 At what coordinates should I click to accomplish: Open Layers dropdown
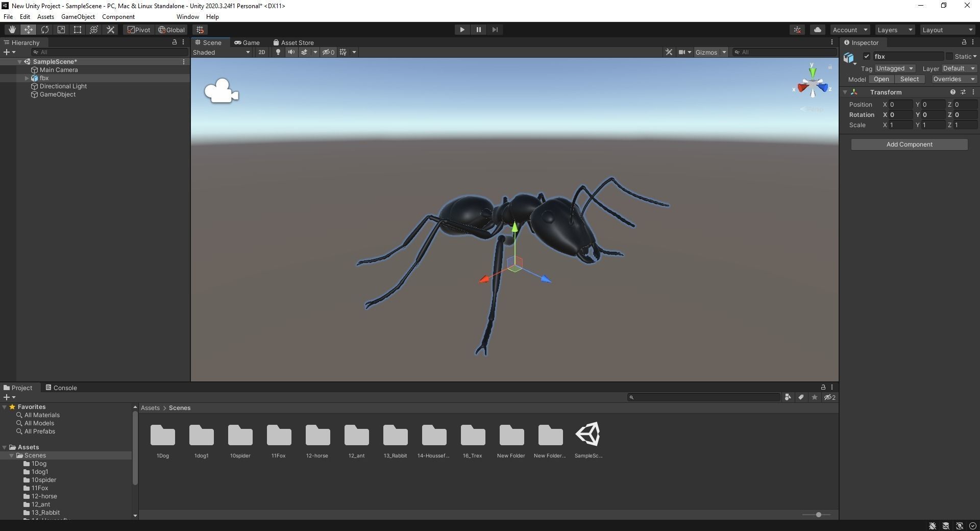[895, 30]
